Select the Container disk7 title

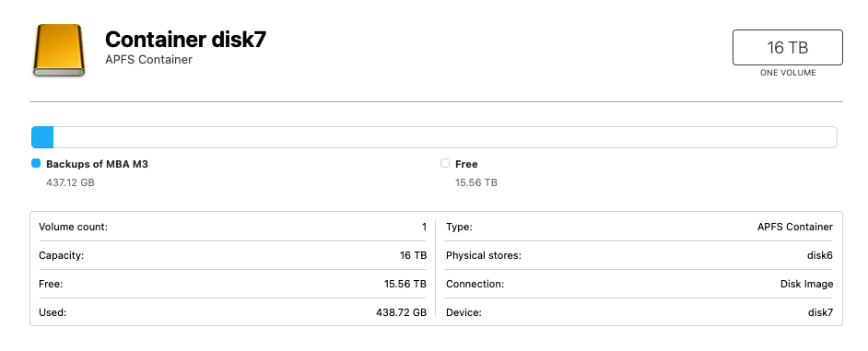[x=185, y=40]
